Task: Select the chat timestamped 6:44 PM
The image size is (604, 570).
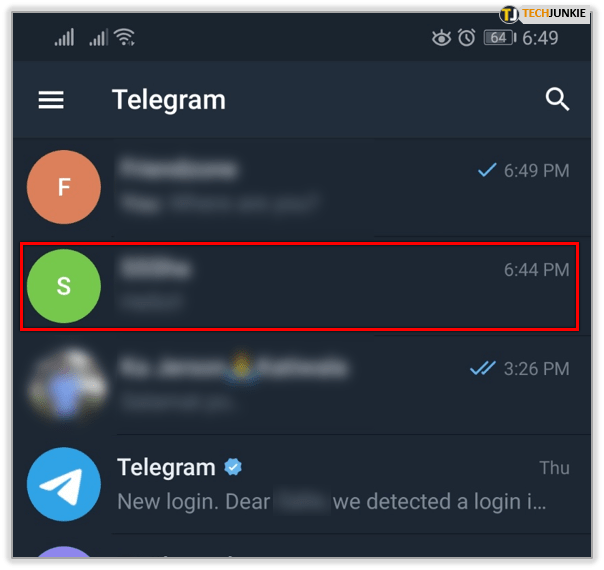Action: pyautogui.click(x=300, y=286)
